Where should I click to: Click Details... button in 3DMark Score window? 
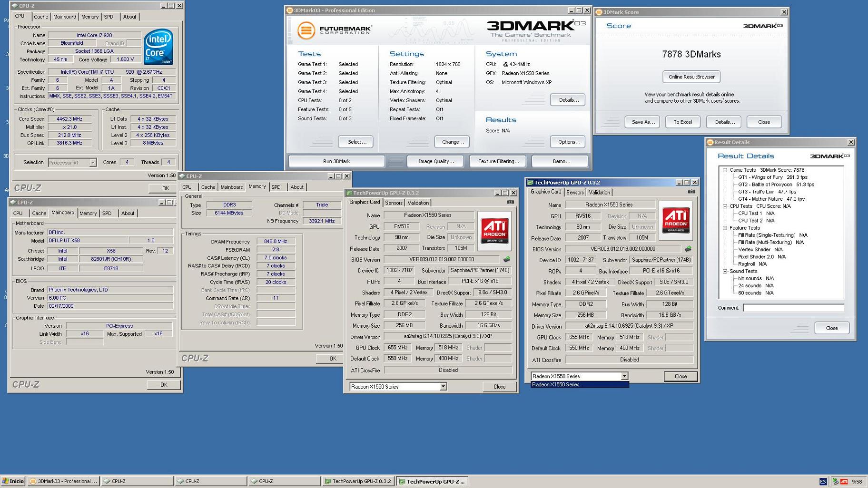click(x=724, y=122)
